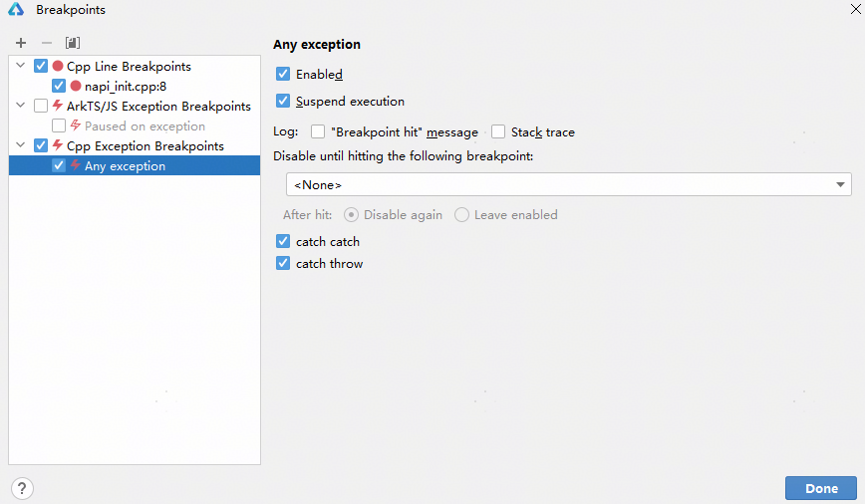865x504 pixels.
Task: Click the Remove breakpoint minus icon
Action: point(46,43)
